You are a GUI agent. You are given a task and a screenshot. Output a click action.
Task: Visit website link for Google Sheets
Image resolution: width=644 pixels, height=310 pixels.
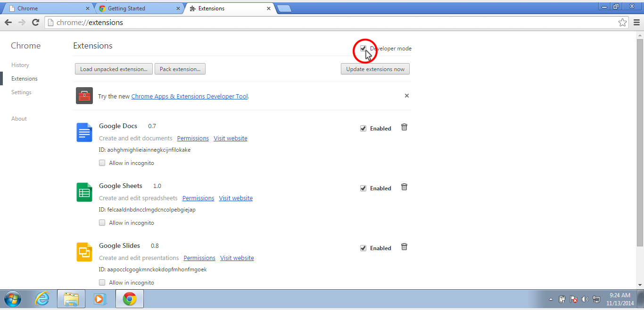point(236,198)
